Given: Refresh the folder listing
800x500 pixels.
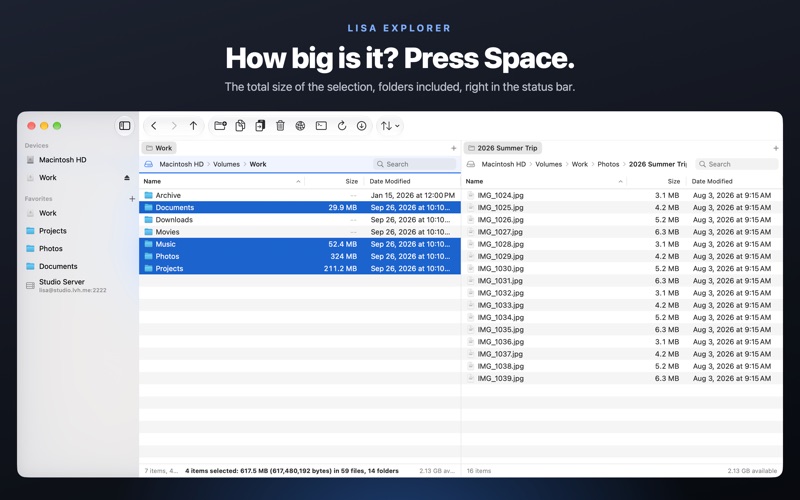Looking at the screenshot, I should (342, 126).
